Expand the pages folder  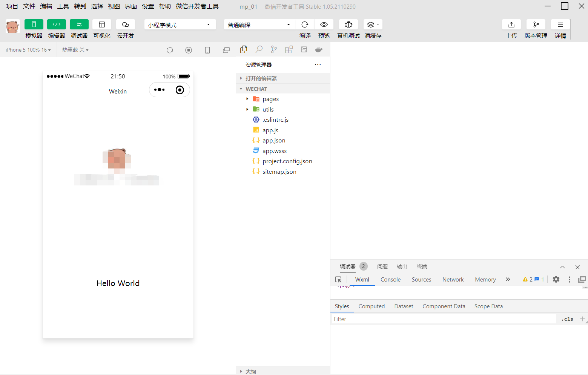click(283, 99)
